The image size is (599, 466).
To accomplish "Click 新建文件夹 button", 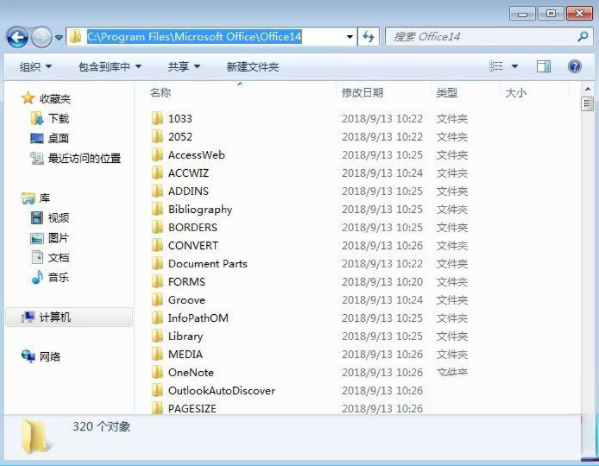I will pyautogui.click(x=253, y=67).
